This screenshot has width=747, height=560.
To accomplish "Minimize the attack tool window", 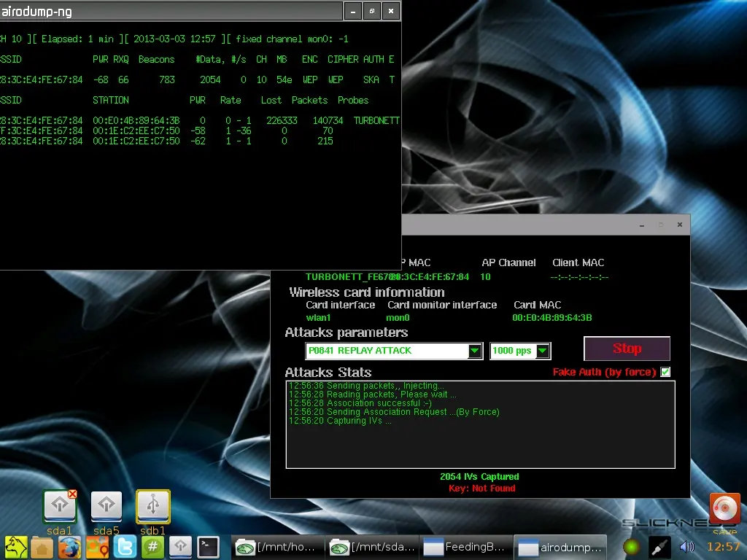I will pos(642,225).
